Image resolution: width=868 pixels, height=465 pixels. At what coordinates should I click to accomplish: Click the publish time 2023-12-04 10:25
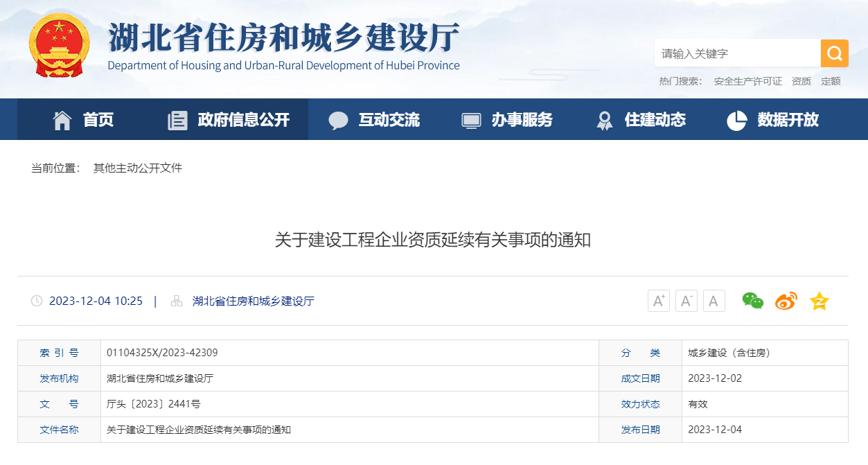click(96, 301)
